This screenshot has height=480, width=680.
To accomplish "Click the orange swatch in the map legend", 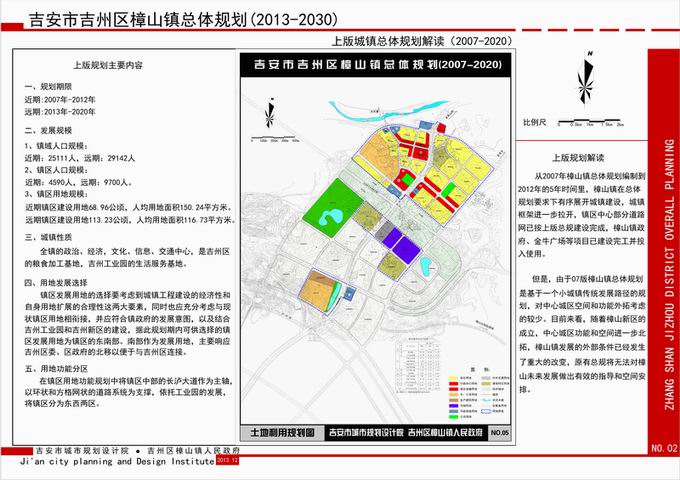I will coord(453,394).
